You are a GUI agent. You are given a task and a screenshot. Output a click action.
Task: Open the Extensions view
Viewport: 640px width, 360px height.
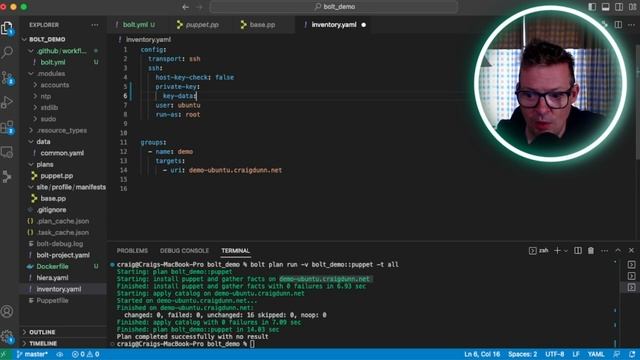(x=7, y=127)
